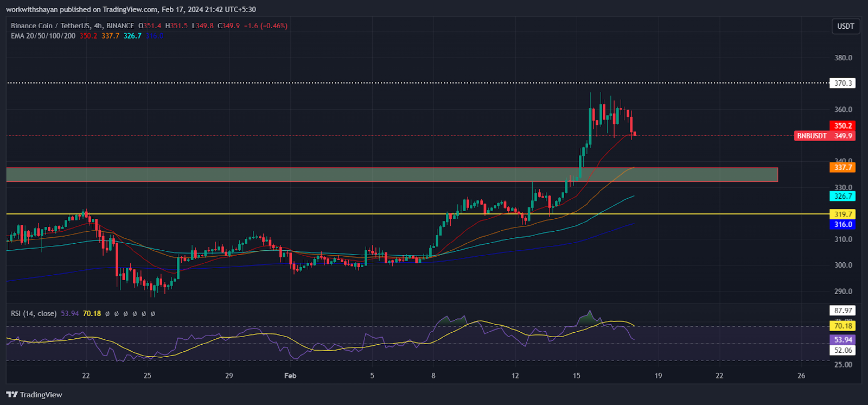Click the cyan 326.7 EMA price label
This screenshot has height=405, width=868.
tap(843, 196)
